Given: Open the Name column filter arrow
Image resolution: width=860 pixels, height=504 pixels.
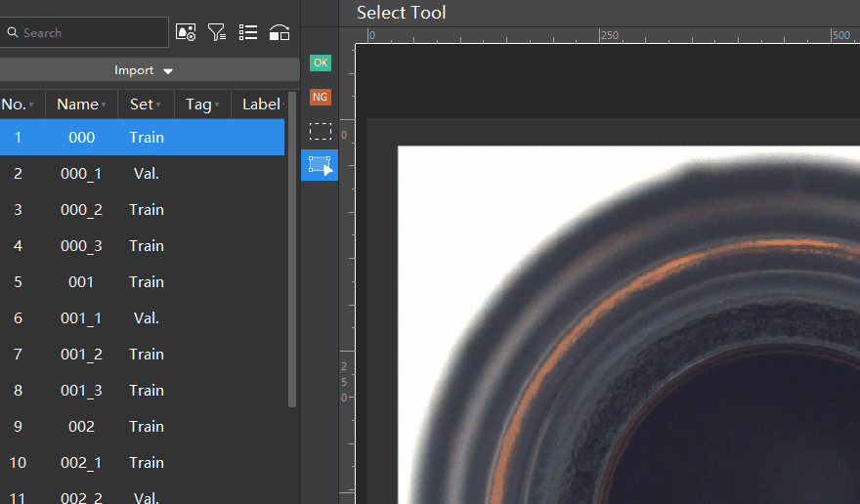Looking at the screenshot, I should pyautogui.click(x=104, y=105).
